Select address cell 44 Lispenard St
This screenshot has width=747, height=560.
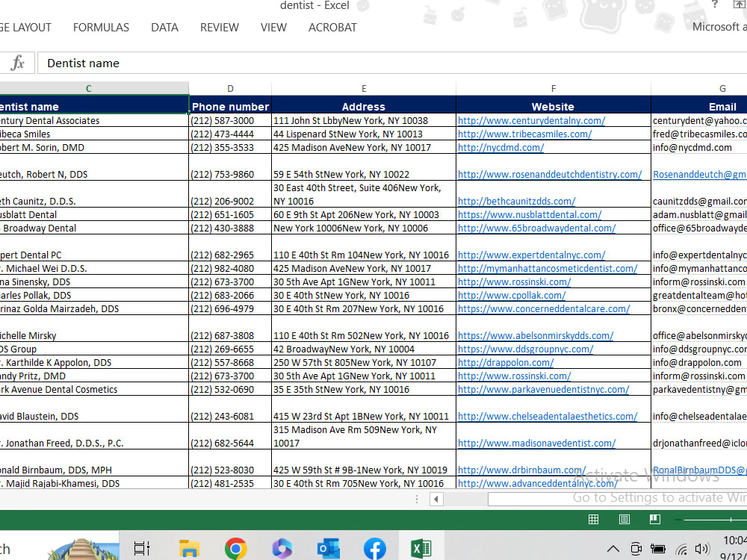click(x=364, y=134)
